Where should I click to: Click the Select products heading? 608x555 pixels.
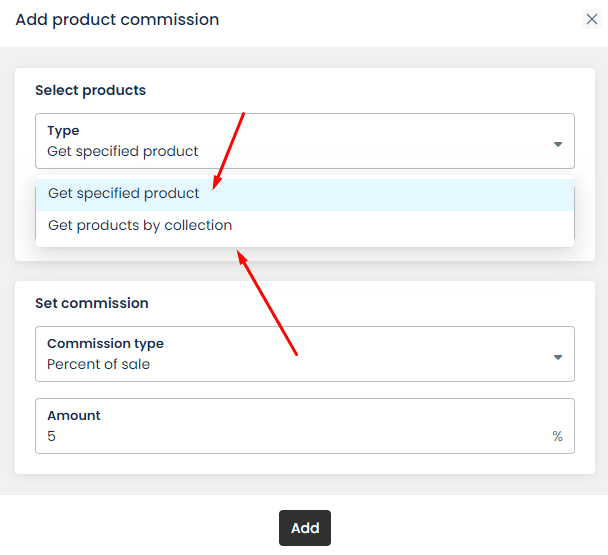(90, 90)
